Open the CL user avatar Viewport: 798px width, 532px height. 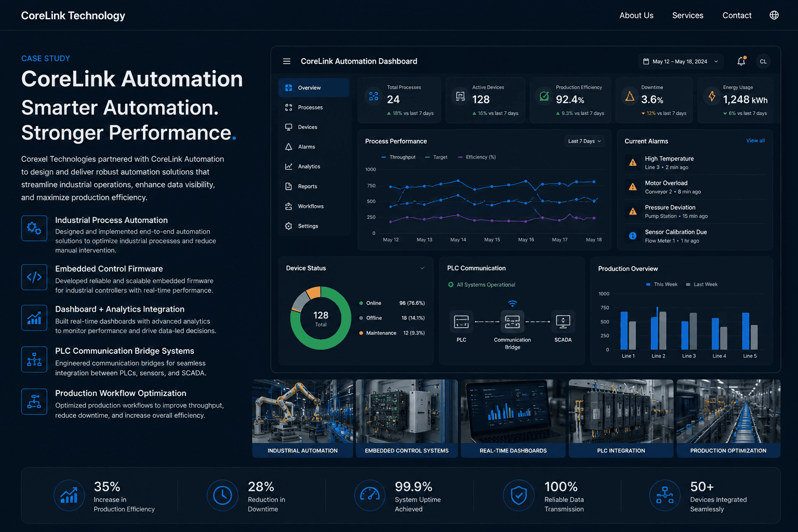coord(763,61)
